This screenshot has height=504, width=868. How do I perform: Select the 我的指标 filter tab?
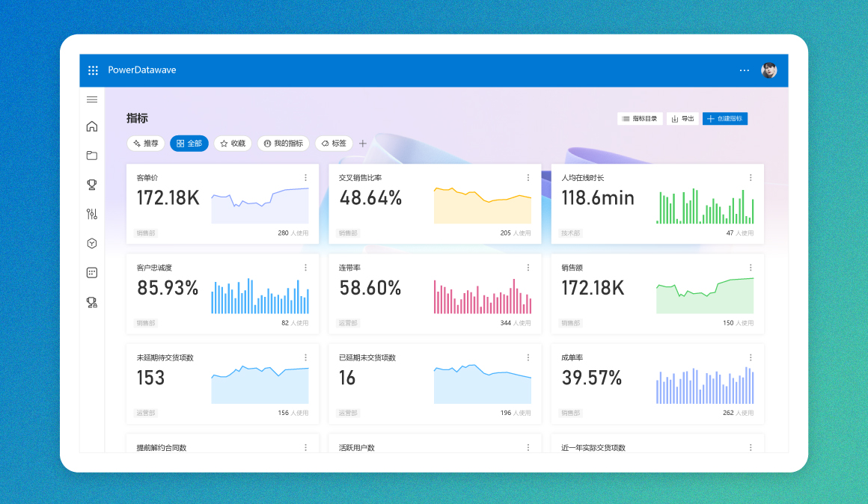tap(284, 144)
